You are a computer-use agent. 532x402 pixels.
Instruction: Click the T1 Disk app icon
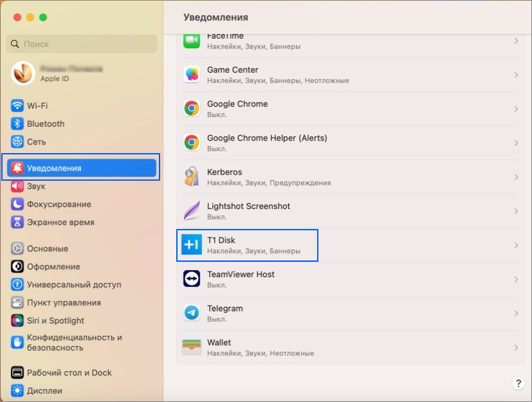(x=192, y=245)
